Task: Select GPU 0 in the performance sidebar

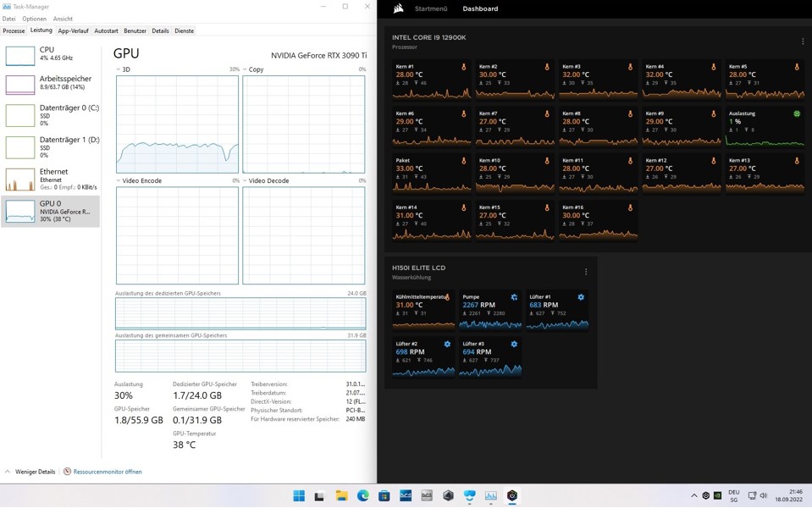Action: coord(50,211)
